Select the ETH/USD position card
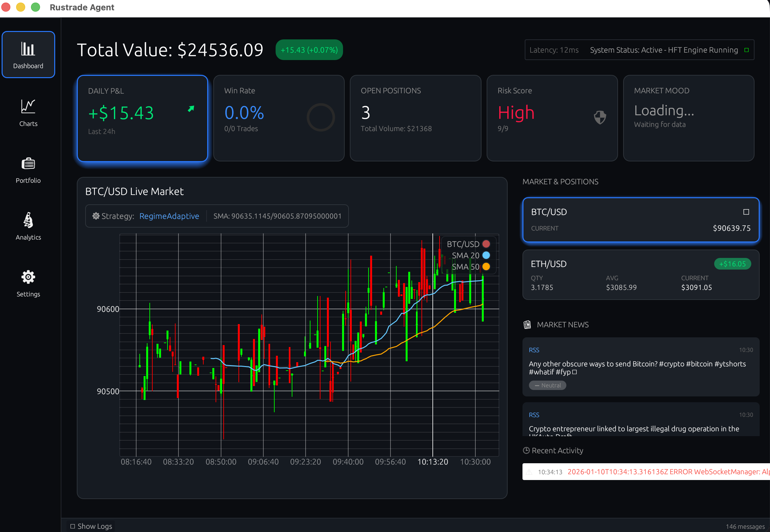Image resolution: width=770 pixels, height=532 pixels. pos(641,275)
